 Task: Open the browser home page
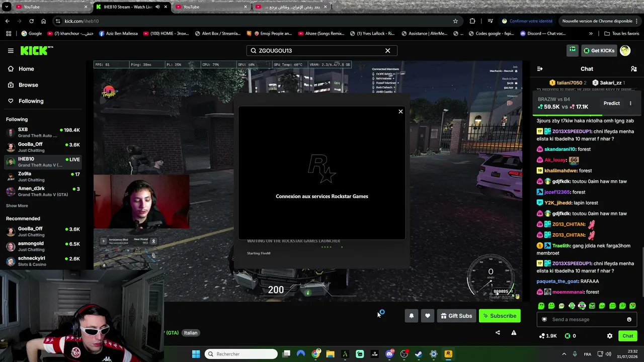point(44,21)
